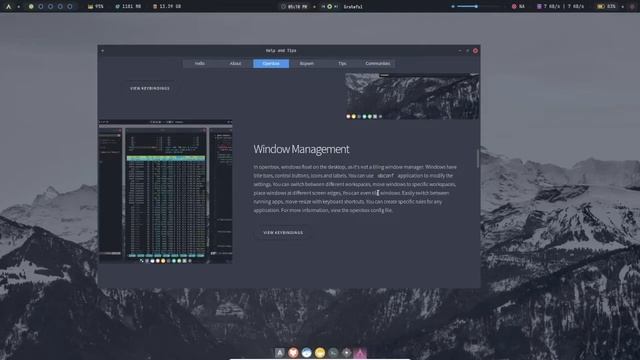Switch to the fourth workspace circle
The width and height of the screenshot is (640, 360).
pyautogui.click(x=60, y=7)
